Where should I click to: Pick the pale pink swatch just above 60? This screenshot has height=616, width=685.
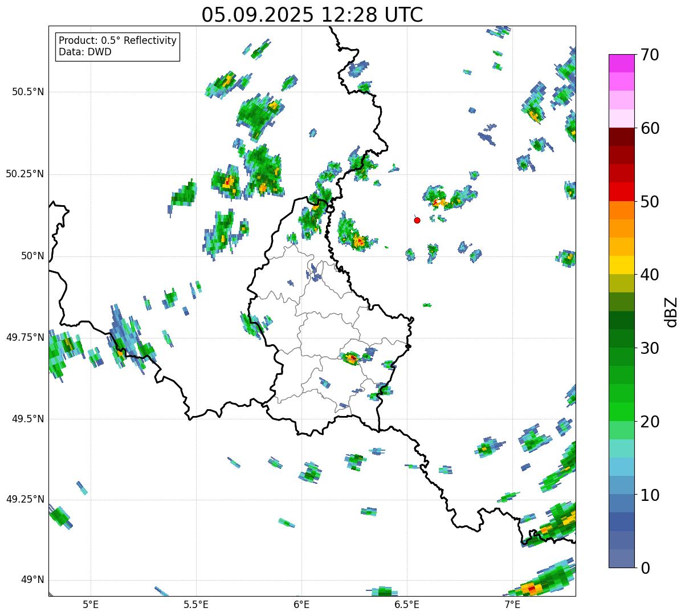pyautogui.click(x=621, y=119)
